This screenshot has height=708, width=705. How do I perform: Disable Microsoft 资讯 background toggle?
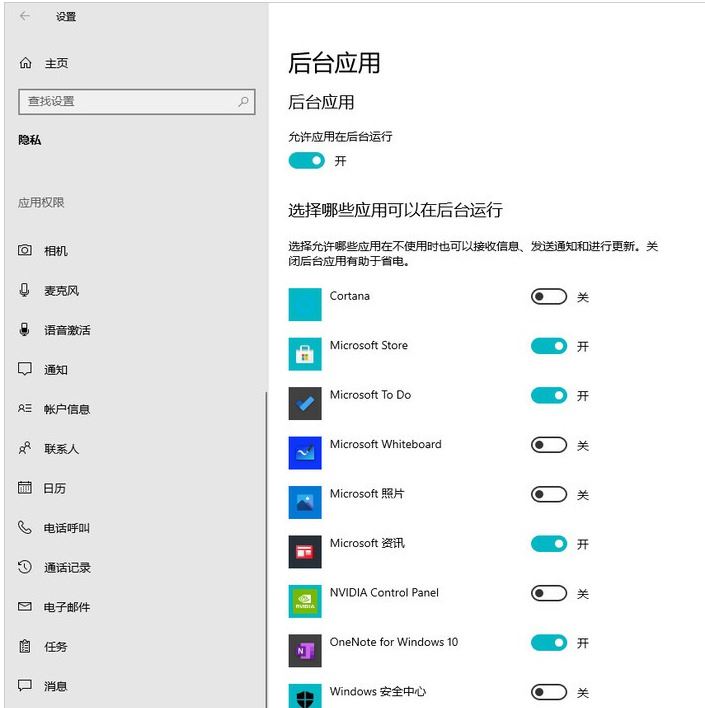click(x=549, y=544)
